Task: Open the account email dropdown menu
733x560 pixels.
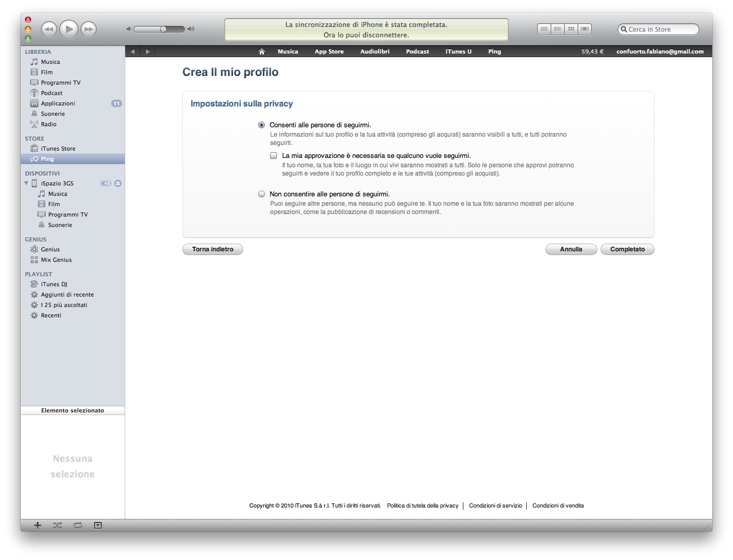Action: point(660,51)
